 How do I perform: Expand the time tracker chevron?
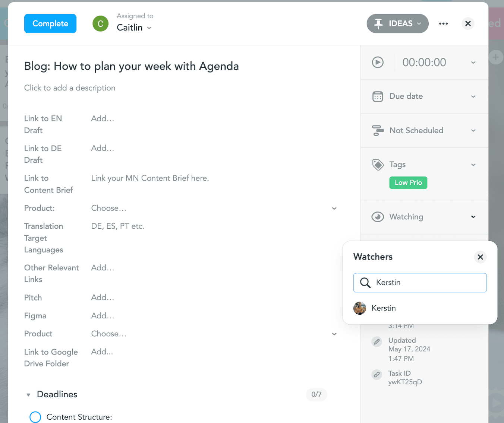pos(473,63)
